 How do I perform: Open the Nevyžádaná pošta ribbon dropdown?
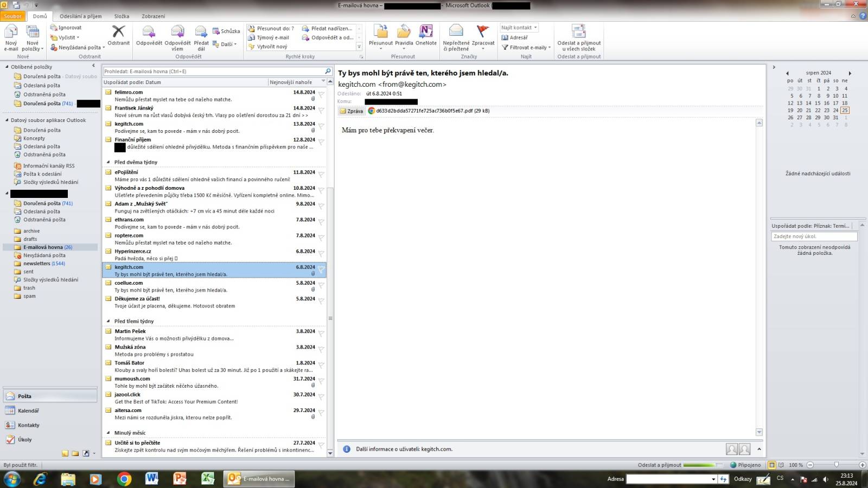(x=77, y=47)
